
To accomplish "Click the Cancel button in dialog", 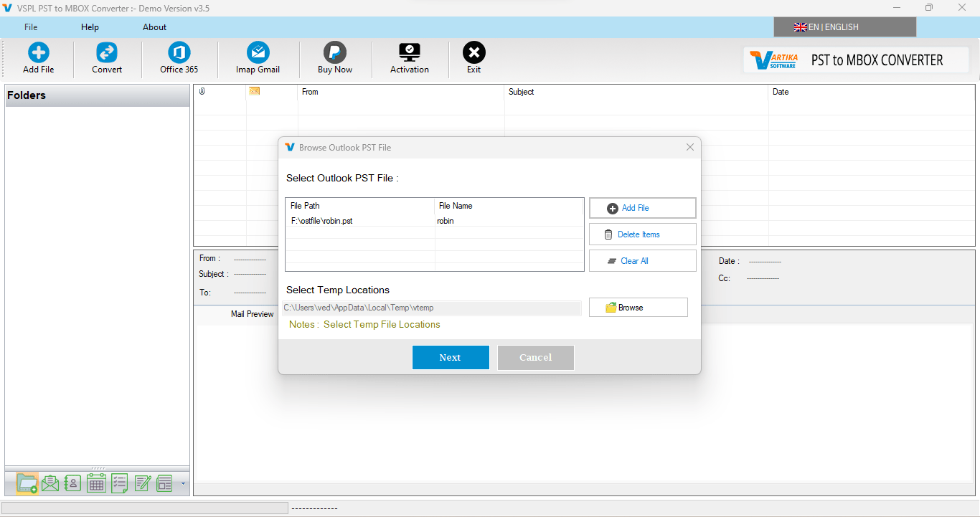I will point(535,357).
